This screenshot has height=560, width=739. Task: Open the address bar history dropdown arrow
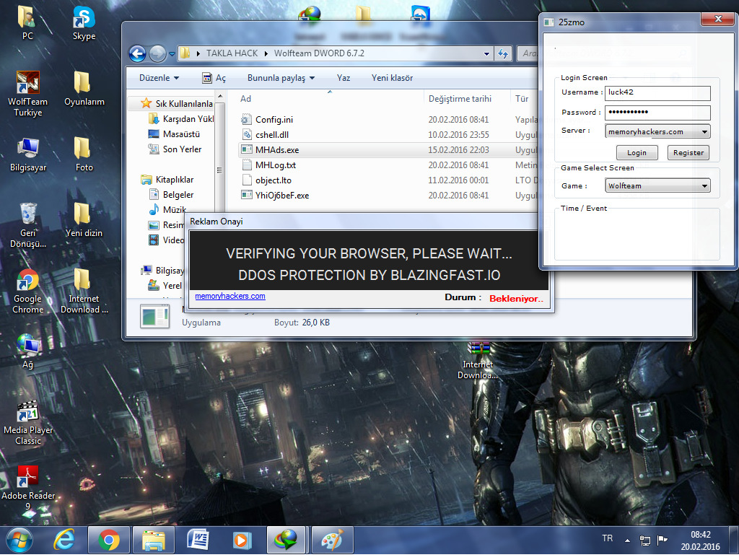[487, 53]
